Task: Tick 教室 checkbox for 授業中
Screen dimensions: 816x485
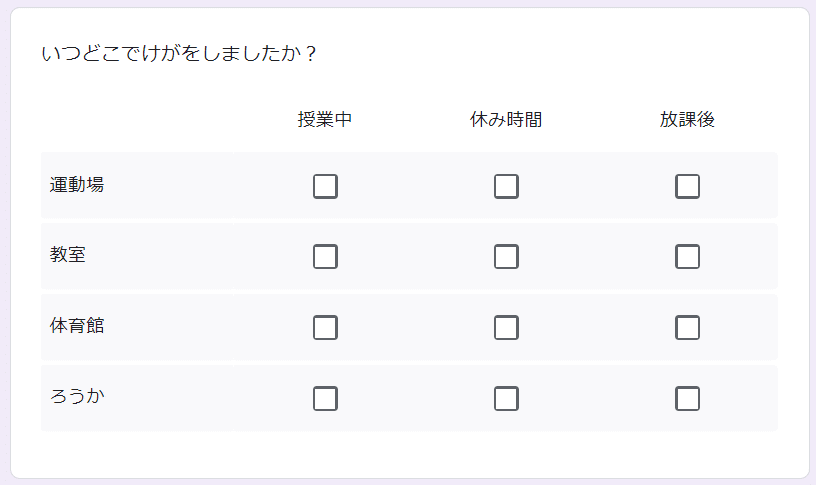Action: coord(325,257)
